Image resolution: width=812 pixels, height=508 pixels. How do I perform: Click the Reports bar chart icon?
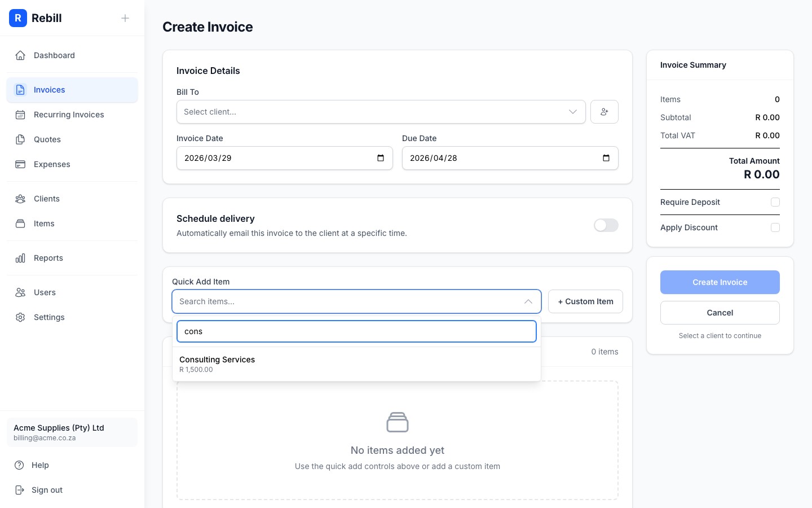click(20, 258)
